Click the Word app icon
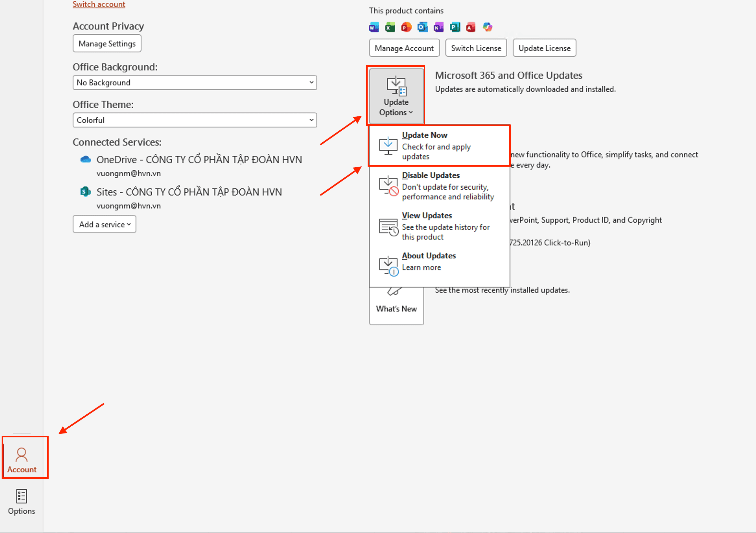The image size is (756, 533). pos(374,27)
